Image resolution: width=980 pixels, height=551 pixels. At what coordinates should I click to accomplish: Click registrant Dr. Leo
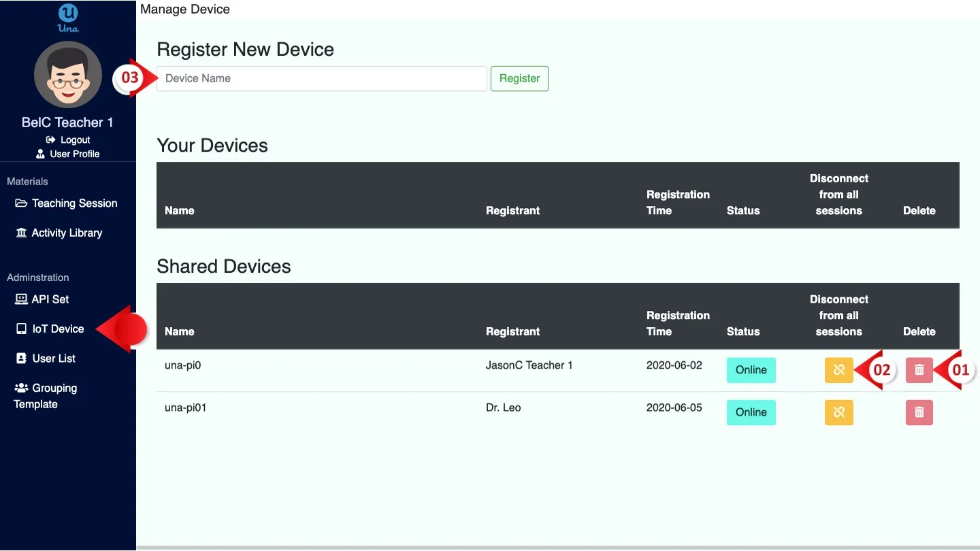tap(503, 407)
